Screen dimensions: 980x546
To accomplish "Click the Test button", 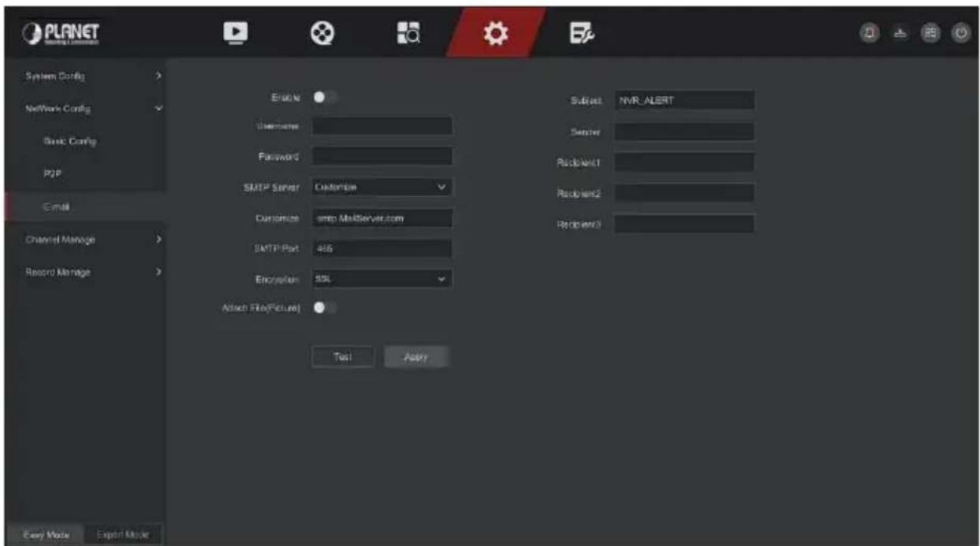I will (x=342, y=356).
